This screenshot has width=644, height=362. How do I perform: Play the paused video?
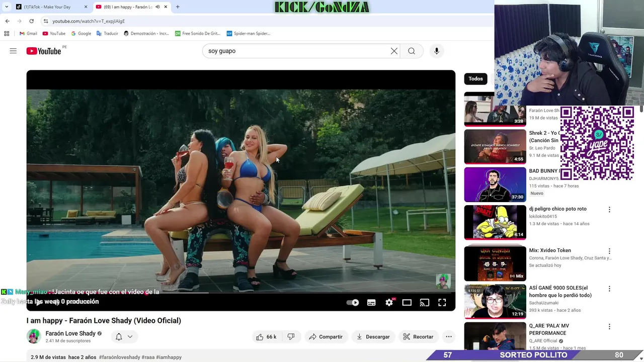click(x=39, y=302)
